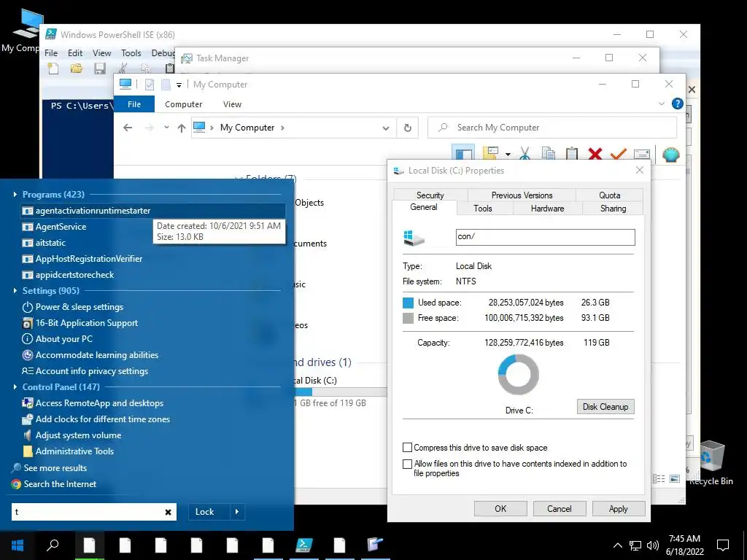
Task: Click the drive label field containing con/
Action: [545, 237]
